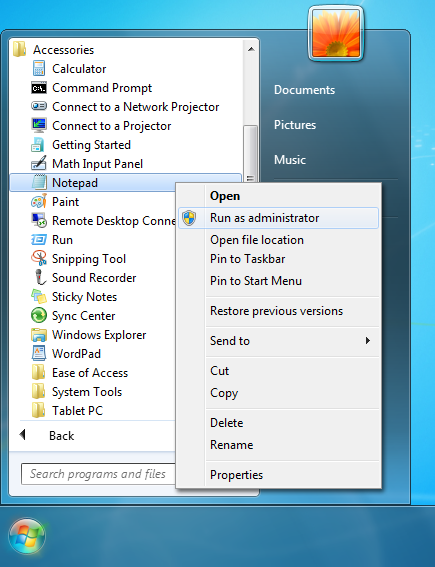The image size is (435, 567).
Task: Click the Tablet PC folder icon
Action: click(x=38, y=410)
